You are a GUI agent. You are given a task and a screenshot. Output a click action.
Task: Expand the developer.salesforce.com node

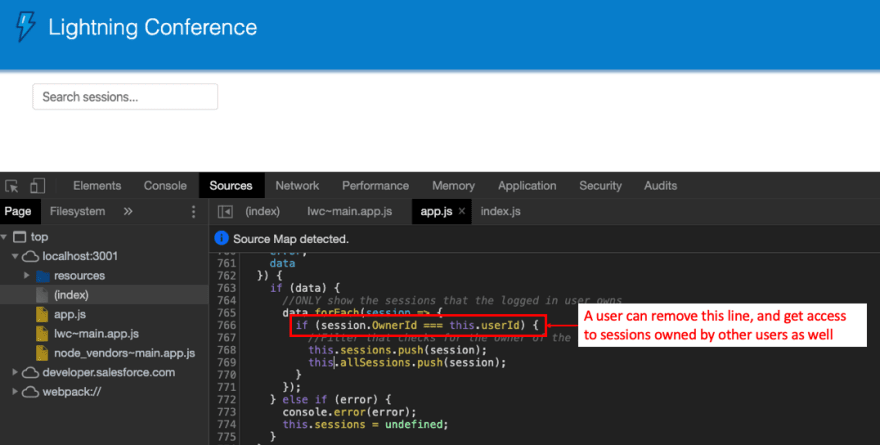[15, 373]
